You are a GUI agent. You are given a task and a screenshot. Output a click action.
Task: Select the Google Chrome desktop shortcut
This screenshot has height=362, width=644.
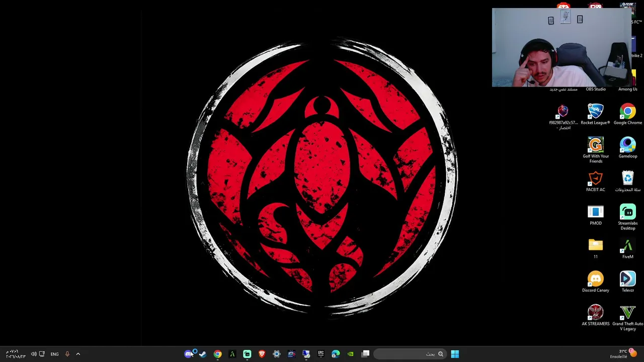point(628,115)
